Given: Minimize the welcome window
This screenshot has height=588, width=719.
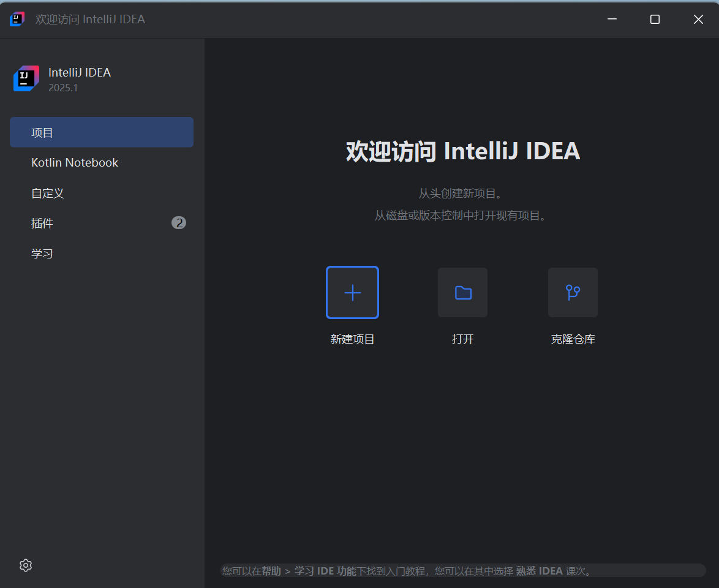Looking at the screenshot, I should [612, 19].
